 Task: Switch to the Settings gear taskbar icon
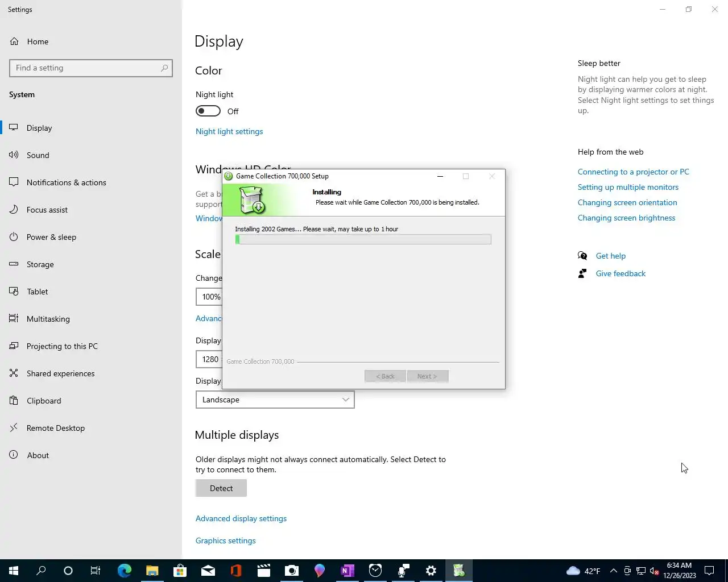click(x=431, y=571)
